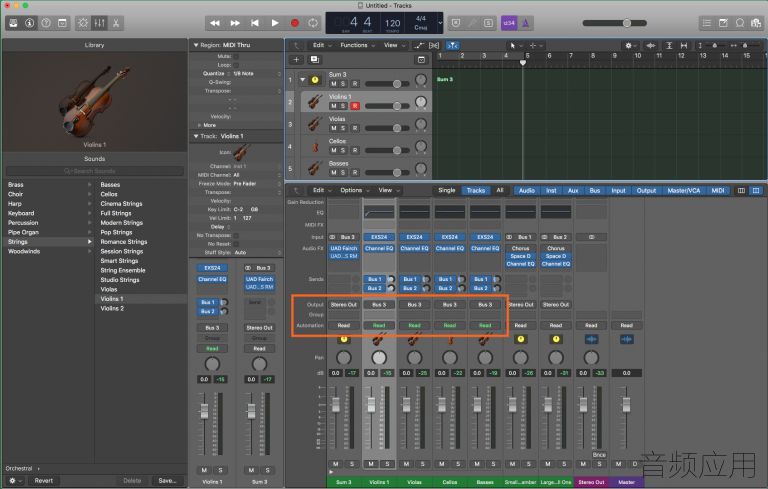Switch mixer to All view
The image size is (768, 489).
click(x=500, y=190)
